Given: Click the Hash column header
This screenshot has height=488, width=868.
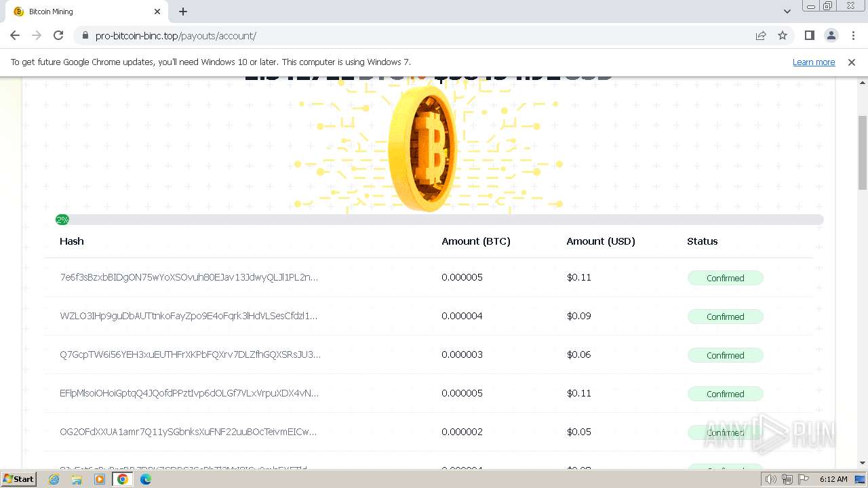Looking at the screenshot, I should (72, 241).
